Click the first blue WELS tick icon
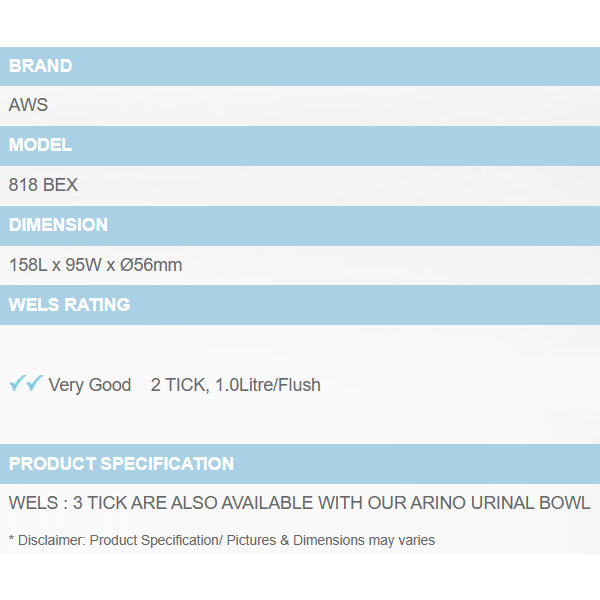 pos(17,384)
